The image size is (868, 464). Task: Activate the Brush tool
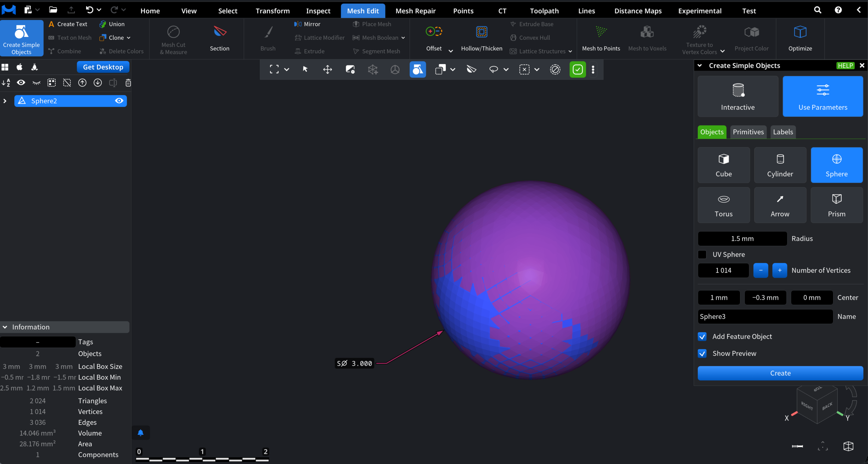pyautogui.click(x=268, y=38)
